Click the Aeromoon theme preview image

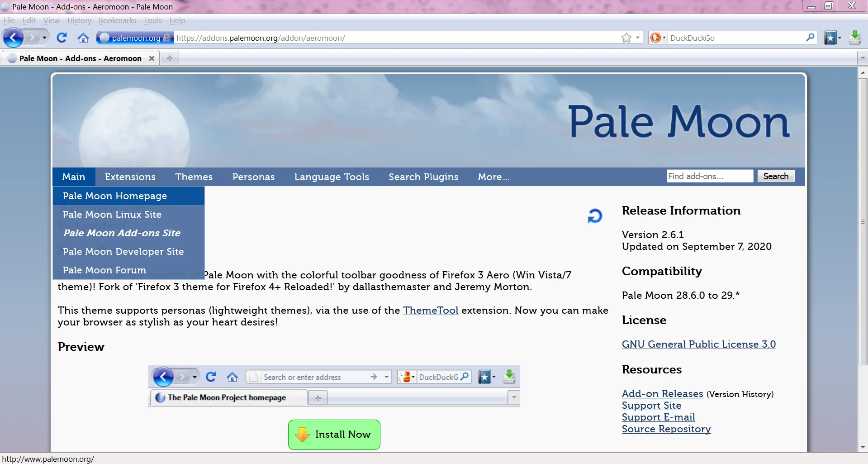click(334, 386)
